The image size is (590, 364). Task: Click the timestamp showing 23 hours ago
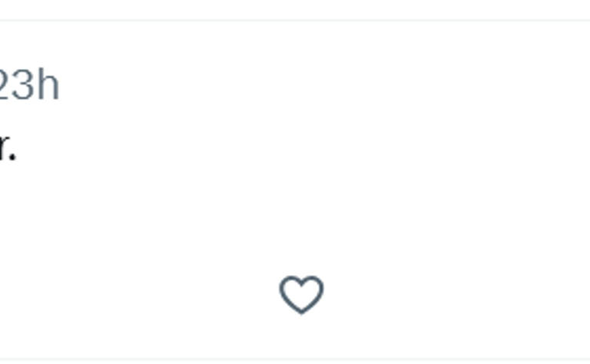[29, 85]
